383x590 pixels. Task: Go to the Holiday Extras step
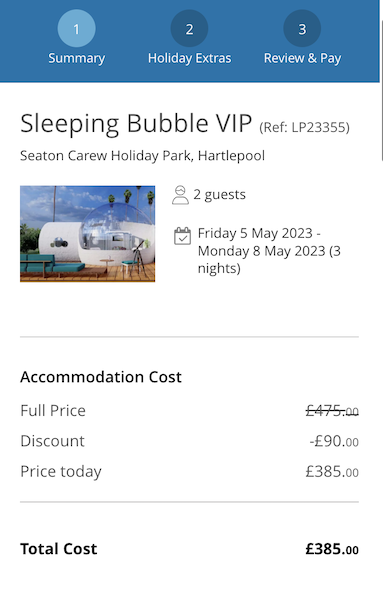[189, 58]
